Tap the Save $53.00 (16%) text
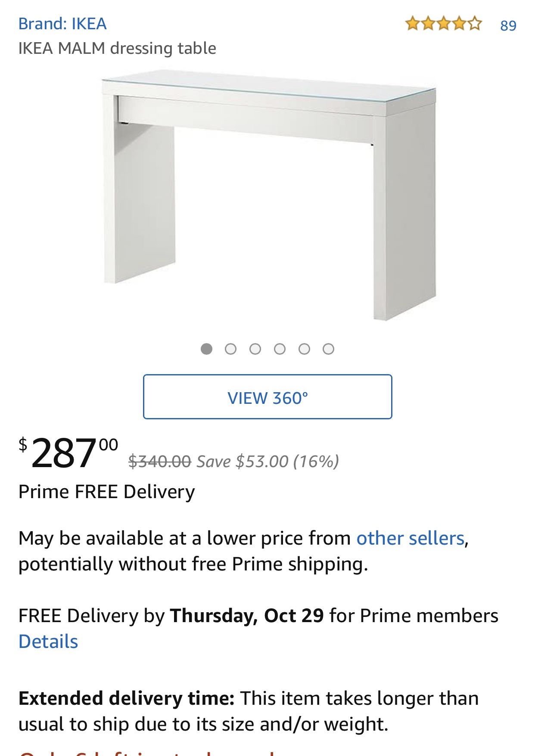 (x=268, y=462)
